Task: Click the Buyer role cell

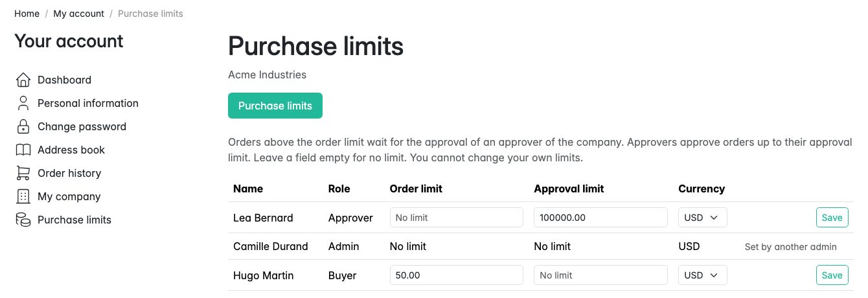Action: [x=343, y=275]
